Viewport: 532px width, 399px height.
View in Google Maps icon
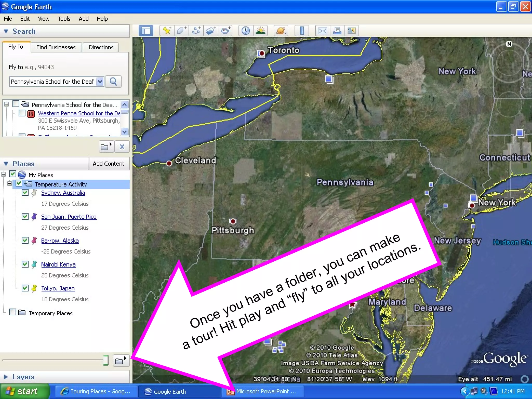(x=351, y=31)
